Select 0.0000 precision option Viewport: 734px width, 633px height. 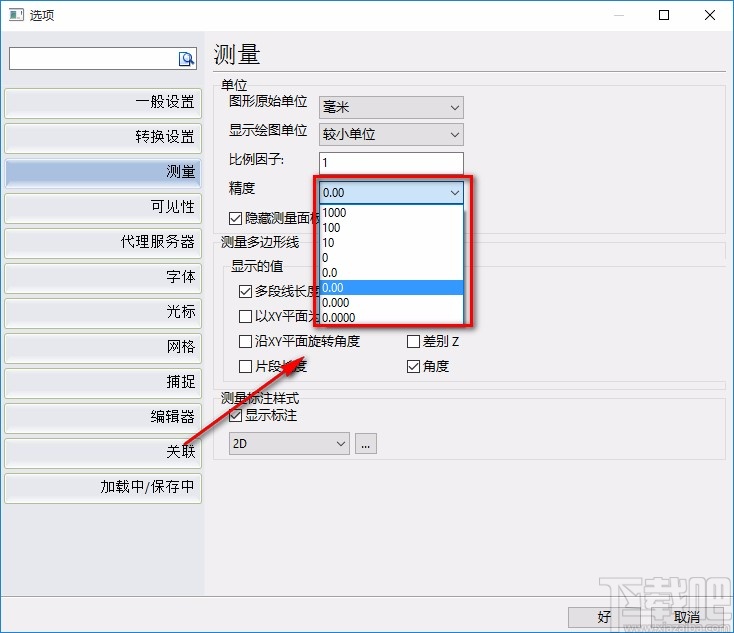tap(339, 318)
